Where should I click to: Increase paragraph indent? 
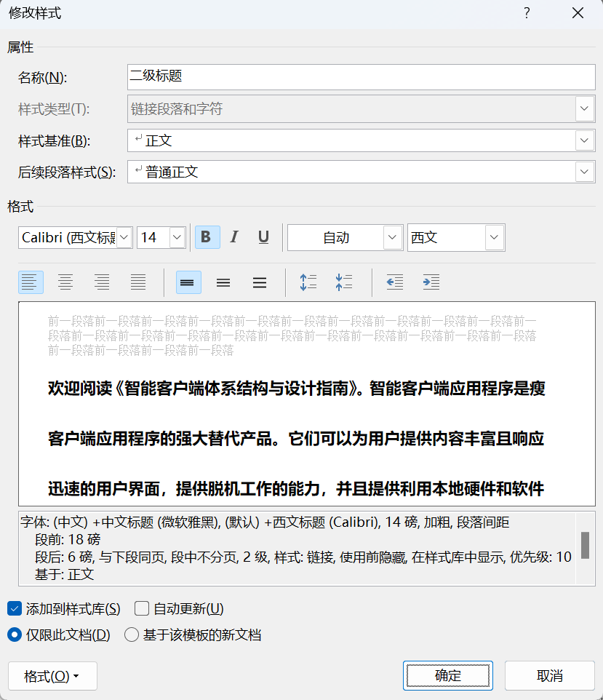(431, 282)
